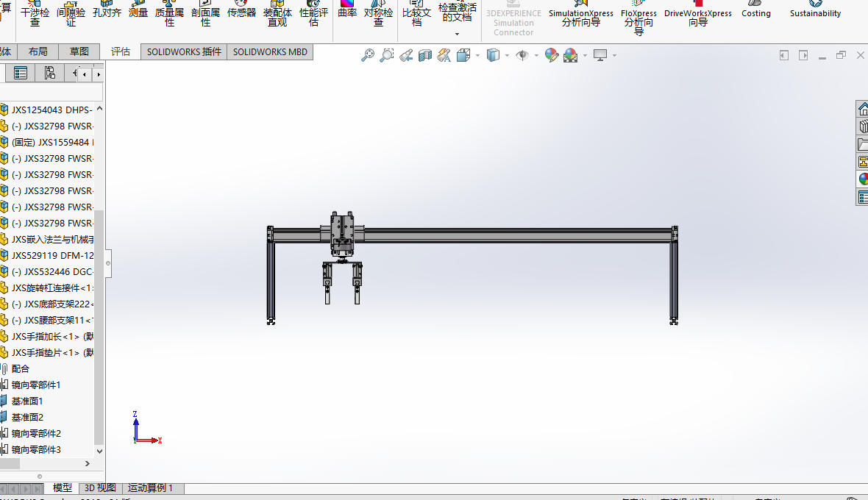Click feature tree scroll down arrow
The width and height of the screenshot is (868, 500).
pos(99,451)
